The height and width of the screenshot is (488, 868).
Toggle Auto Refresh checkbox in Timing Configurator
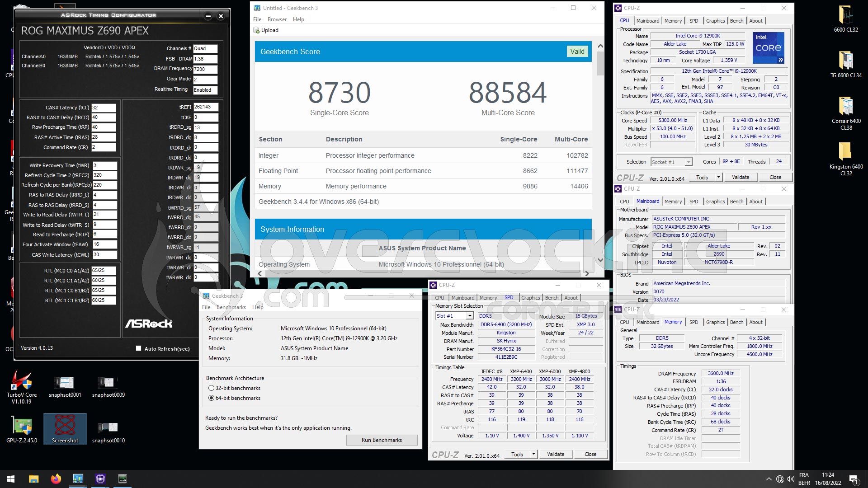tap(139, 348)
